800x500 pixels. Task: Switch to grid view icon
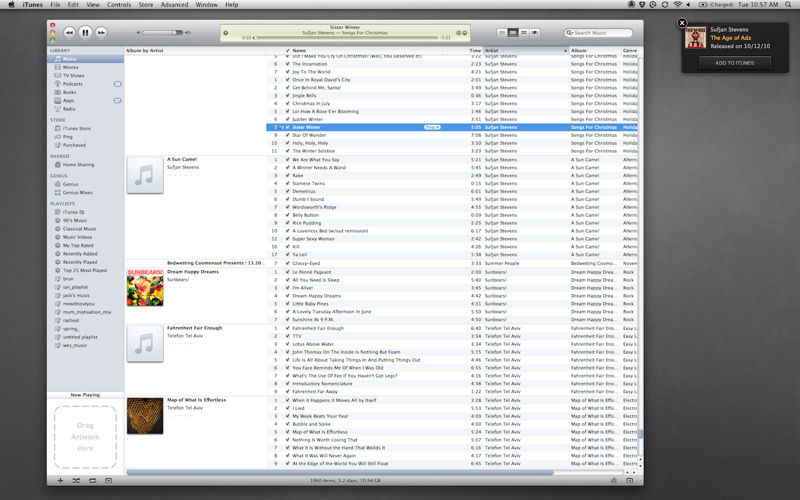[x=524, y=33]
